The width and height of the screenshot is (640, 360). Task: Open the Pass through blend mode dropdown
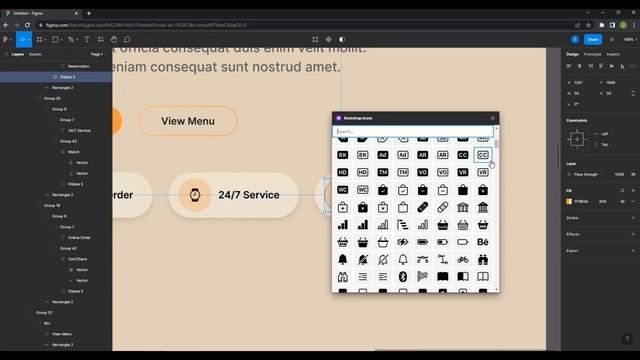pos(588,174)
